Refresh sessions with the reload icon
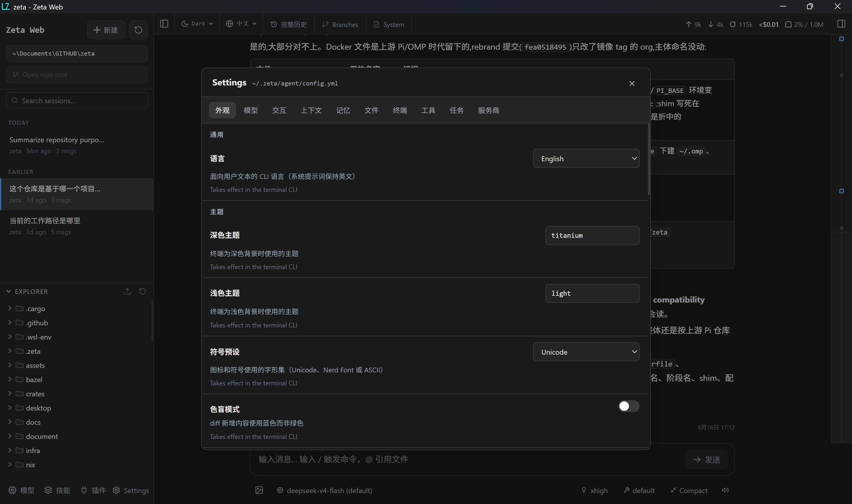Viewport: 852px width, 504px height. click(x=138, y=30)
